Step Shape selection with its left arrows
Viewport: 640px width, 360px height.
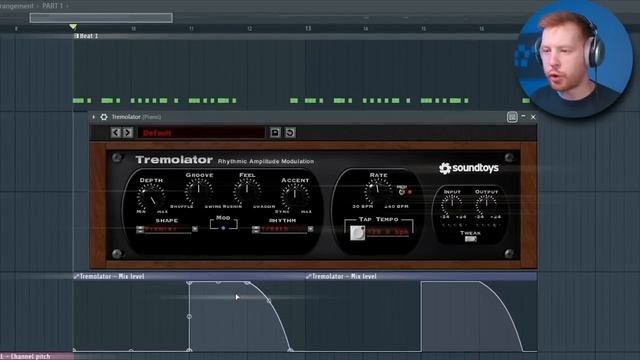pos(140,229)
